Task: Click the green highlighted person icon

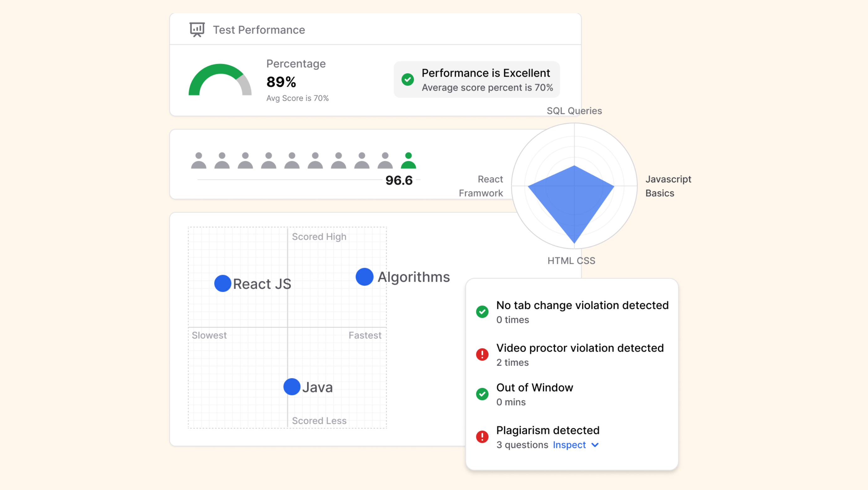Action: point(408,160)
